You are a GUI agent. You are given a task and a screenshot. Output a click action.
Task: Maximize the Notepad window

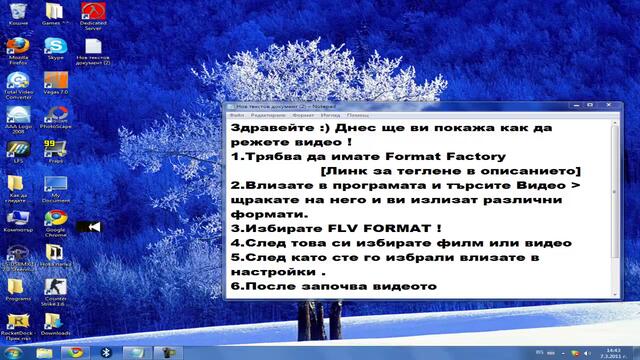pyautogui.click(x=590, y=105)
